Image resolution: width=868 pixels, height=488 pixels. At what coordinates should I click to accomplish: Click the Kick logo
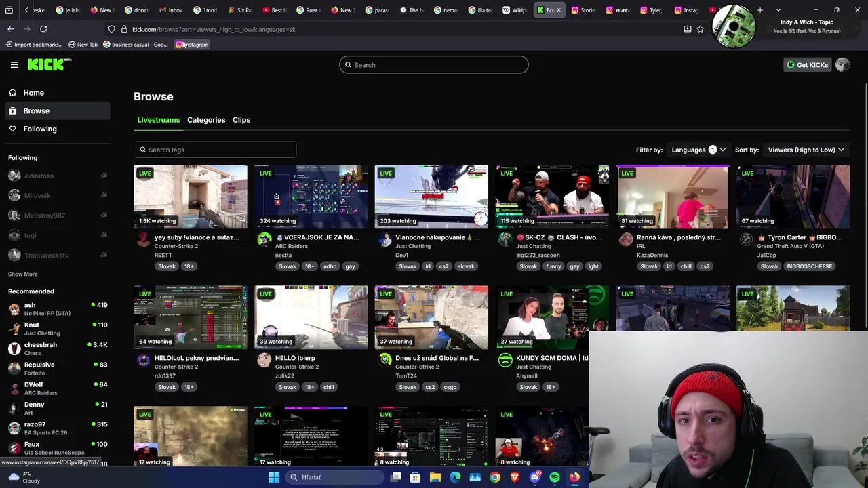click(50, 64)
